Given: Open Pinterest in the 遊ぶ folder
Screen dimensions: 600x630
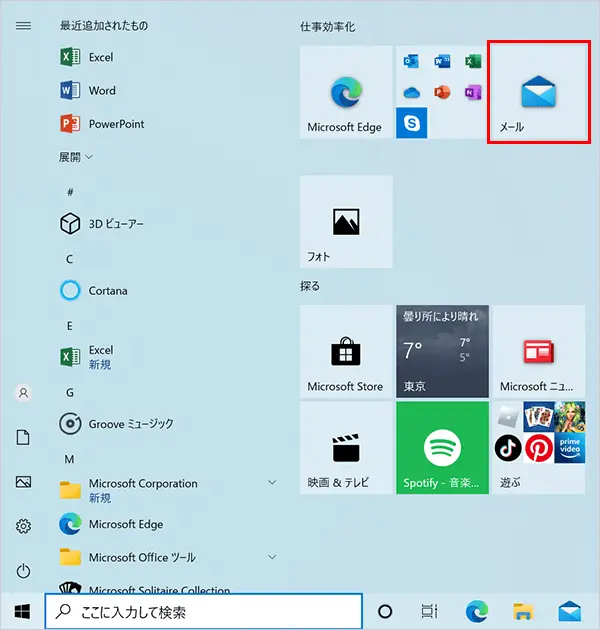Looking at the screenshot, I should tap(539, 448).
